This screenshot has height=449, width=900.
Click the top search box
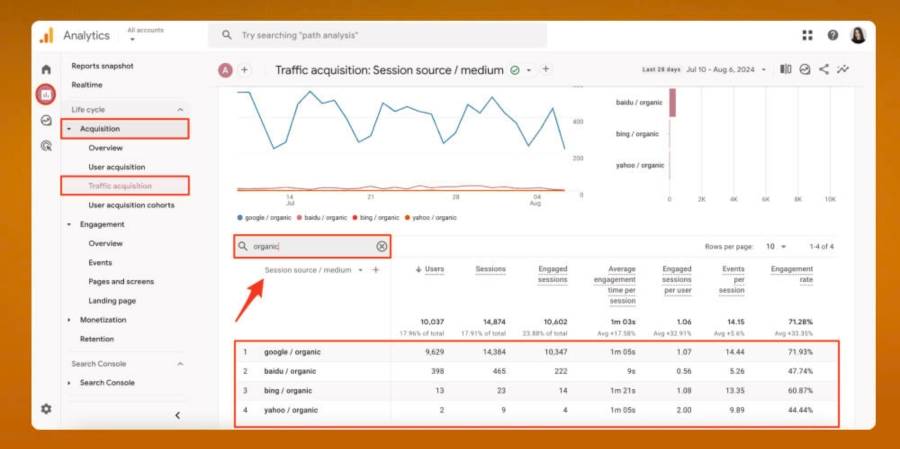(x=378, y=35)
